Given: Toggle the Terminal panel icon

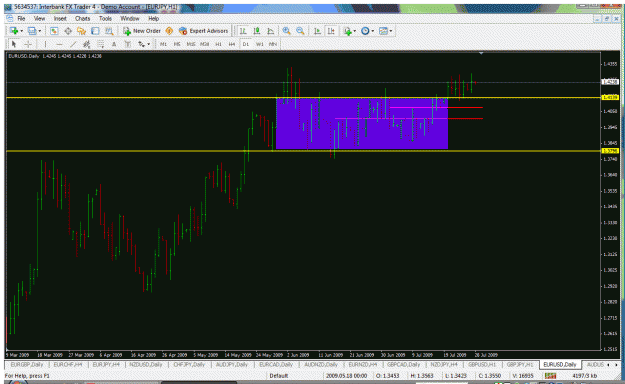Looking at the screenshot, I should [95, 31].
